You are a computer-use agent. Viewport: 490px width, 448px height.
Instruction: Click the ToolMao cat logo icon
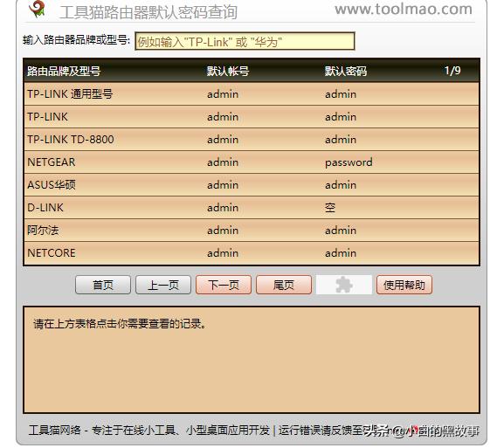click(x=38, y=9)
